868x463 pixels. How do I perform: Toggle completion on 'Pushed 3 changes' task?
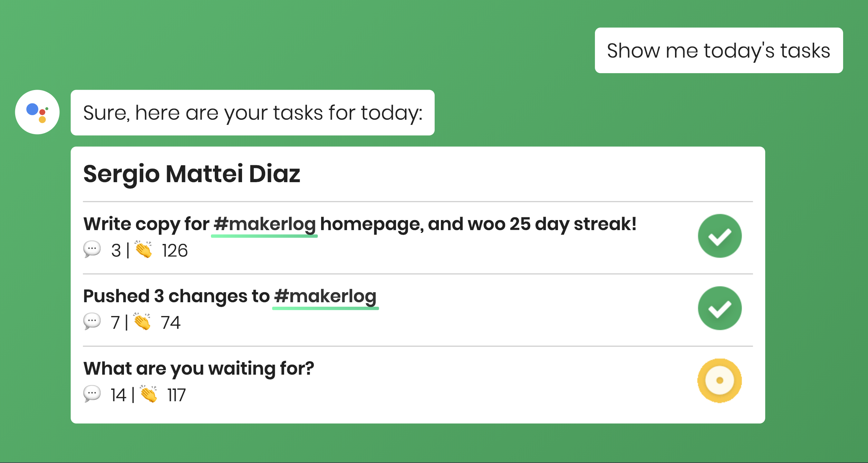coord(720,308)
